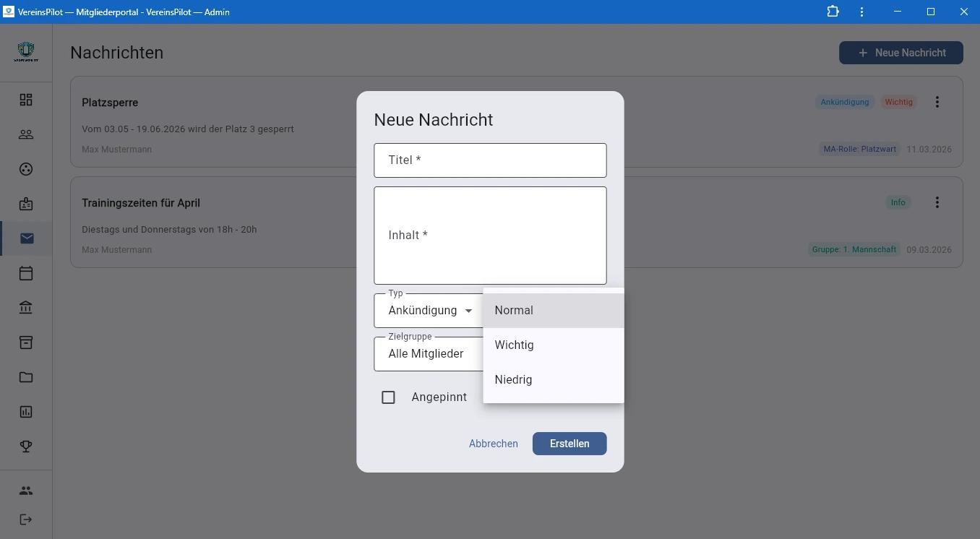Select the soccer ball sidebar icon
The height and width of the screenshot is (539, 980).
pos(26,168)
